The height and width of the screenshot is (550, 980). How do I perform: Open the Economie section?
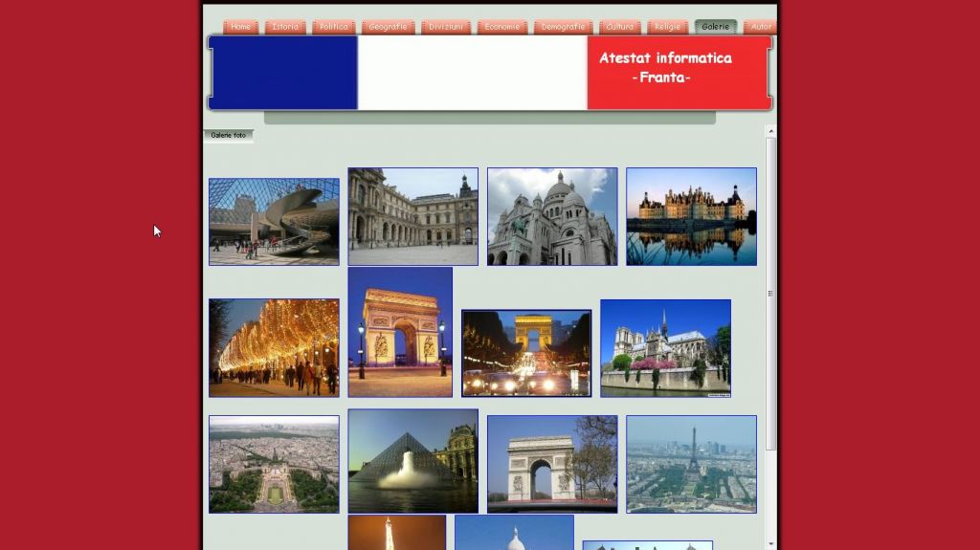502,27
